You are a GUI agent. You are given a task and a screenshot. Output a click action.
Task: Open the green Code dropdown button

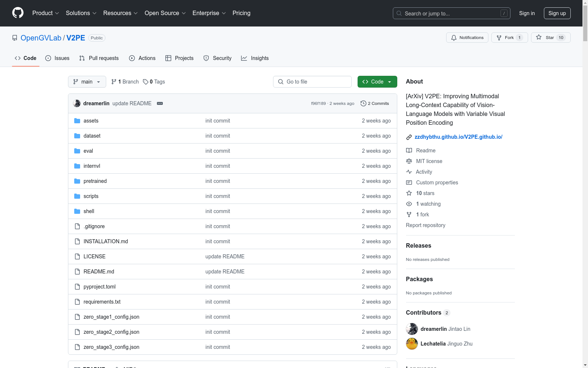pos(377,82)
